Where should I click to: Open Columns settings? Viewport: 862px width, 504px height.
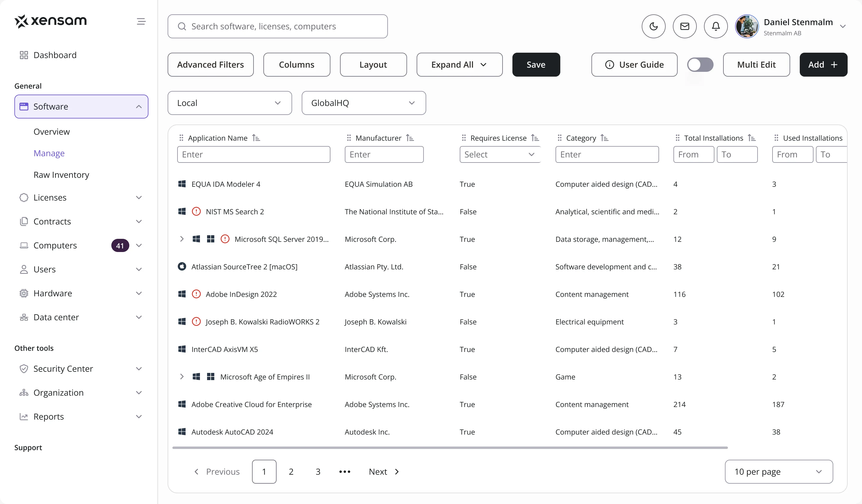pyautogui.click(x=297, y=65)
